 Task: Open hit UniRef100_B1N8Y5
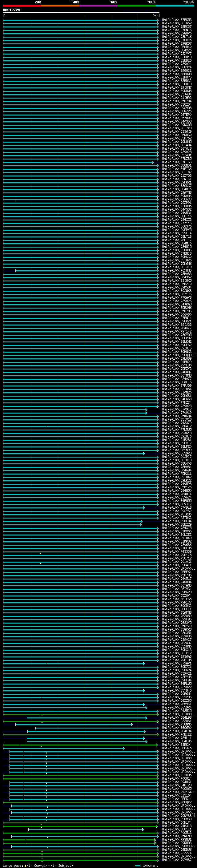[x=176, y=77]
